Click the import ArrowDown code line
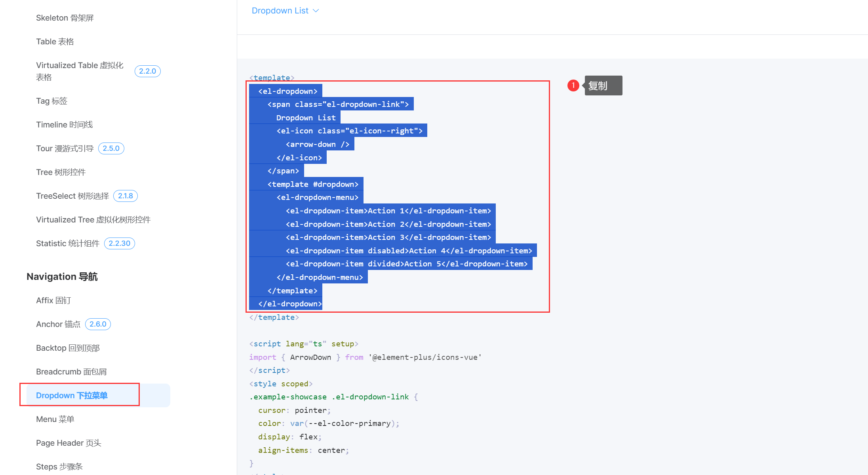This screenshot has width=868, height=475. coord(365,357)
